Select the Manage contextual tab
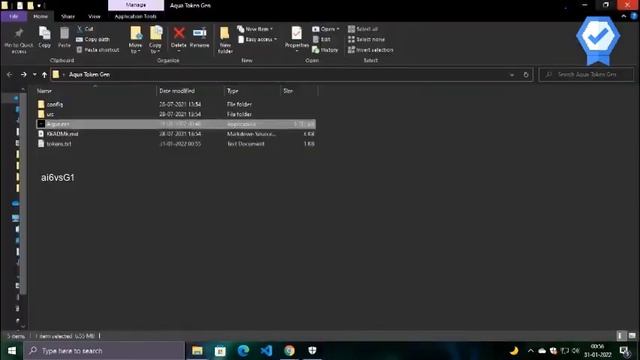The image size is (640, 360). point(136,5)
